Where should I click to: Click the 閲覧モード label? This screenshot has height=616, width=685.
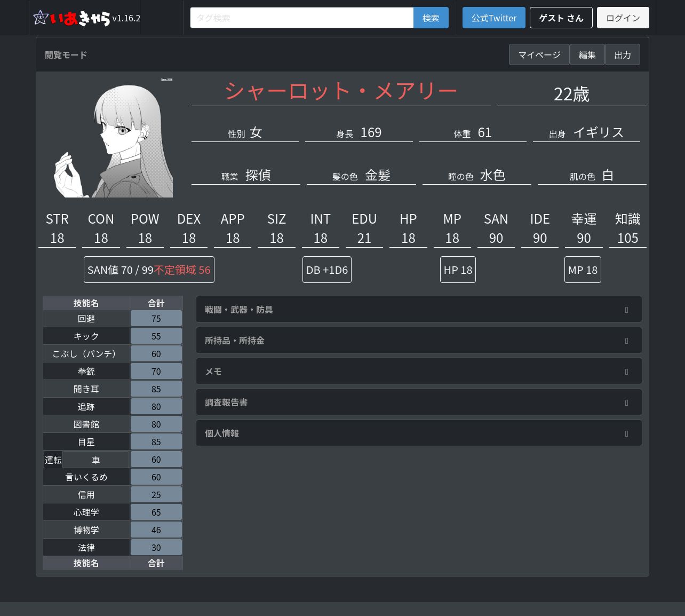coord(66,55)
